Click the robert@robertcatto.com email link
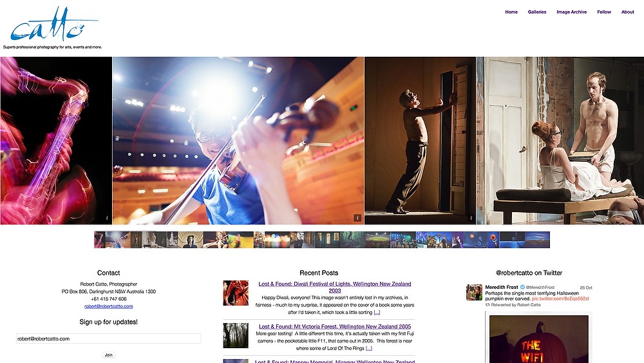Image resolution: width=644 pixels, height=363 pixels. pyautogui.click(x=108, y=306)
